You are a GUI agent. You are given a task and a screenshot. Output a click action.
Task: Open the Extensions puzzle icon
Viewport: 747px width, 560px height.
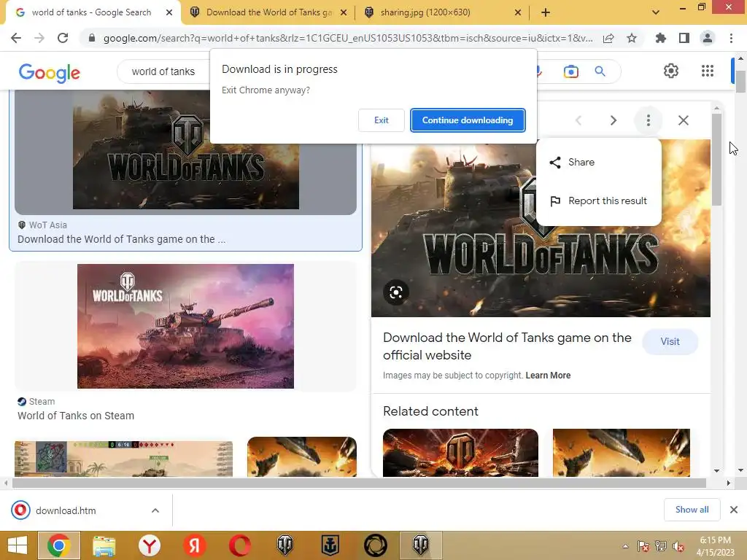(661, 38)
